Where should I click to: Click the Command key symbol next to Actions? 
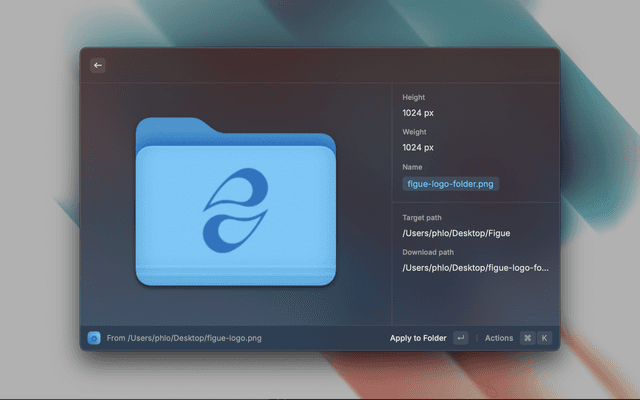click(x=527, y=338)
